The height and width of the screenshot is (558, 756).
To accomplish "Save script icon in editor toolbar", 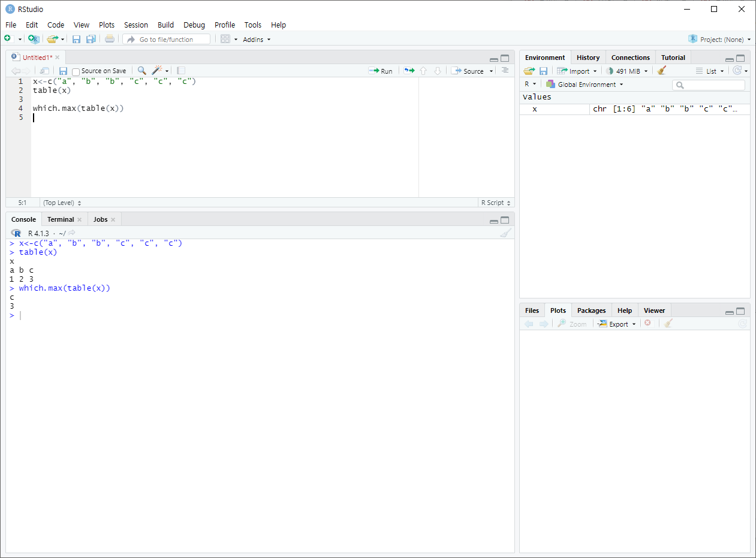I will (63, 71).
